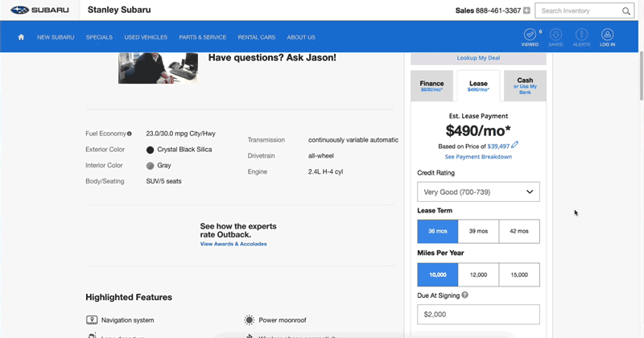Open the Saved vehicles icon

pos(555,37)
